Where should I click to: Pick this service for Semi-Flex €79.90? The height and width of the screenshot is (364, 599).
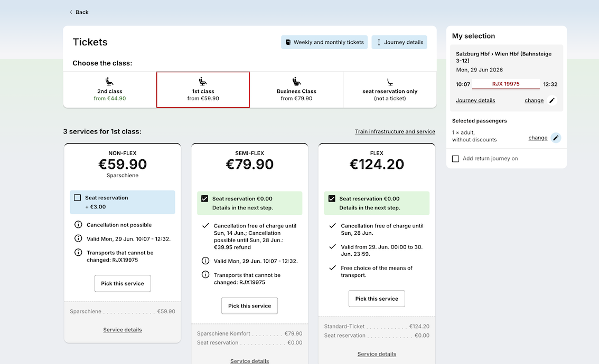(x=249, y=306)
